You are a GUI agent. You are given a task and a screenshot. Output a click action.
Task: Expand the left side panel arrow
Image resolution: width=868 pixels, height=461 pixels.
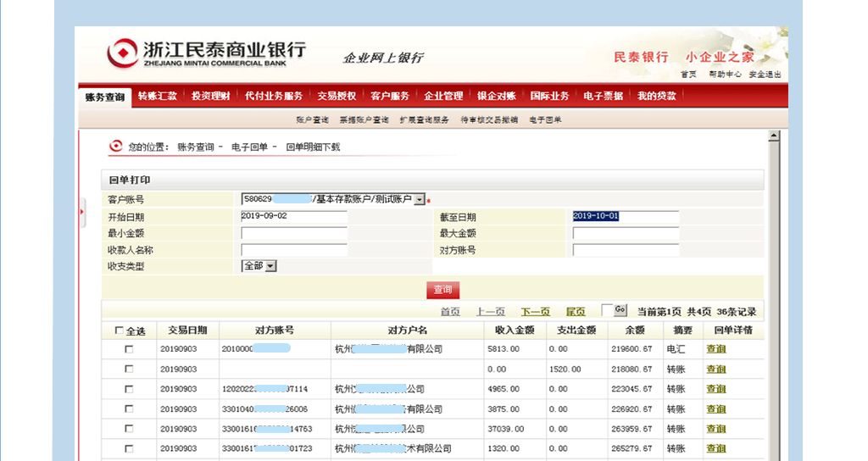(82, 212)
